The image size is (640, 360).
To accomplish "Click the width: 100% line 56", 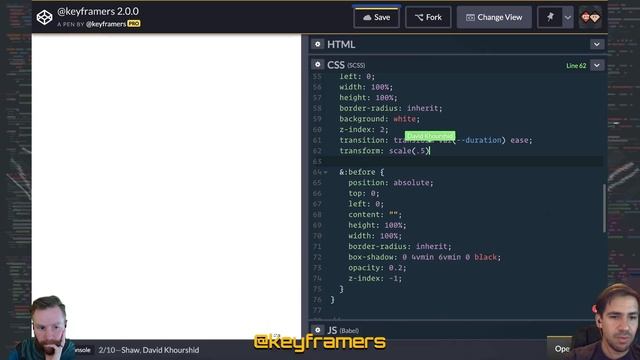I will point(366,87).
